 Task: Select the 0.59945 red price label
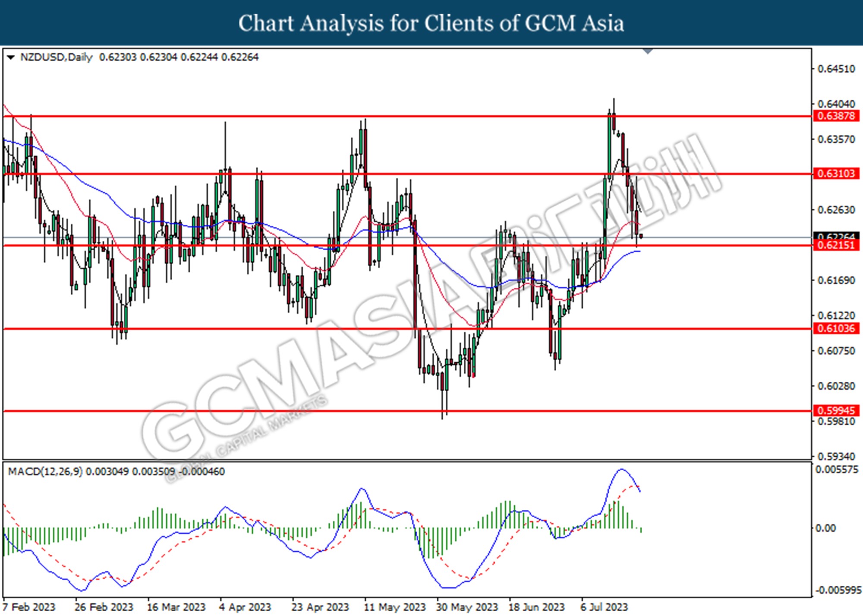[x=836, y=410]
